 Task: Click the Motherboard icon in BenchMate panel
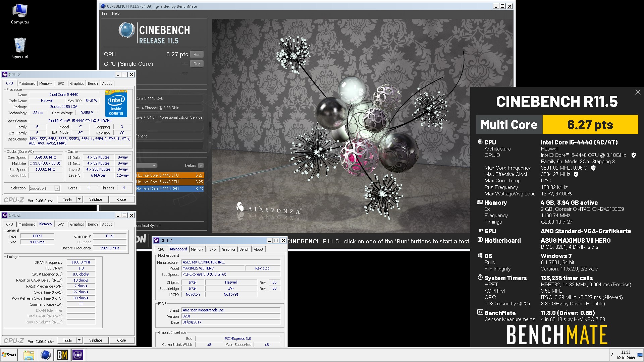[x=480, y=240]
